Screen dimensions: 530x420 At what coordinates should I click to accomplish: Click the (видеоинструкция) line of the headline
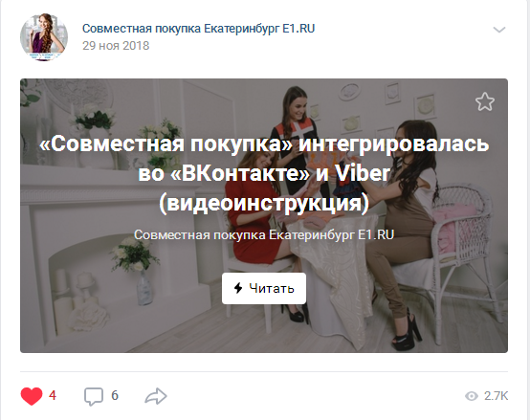(x=264, y=203)
